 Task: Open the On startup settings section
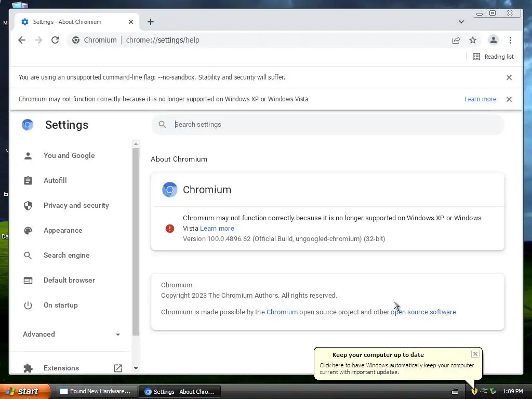pos(60,305)
